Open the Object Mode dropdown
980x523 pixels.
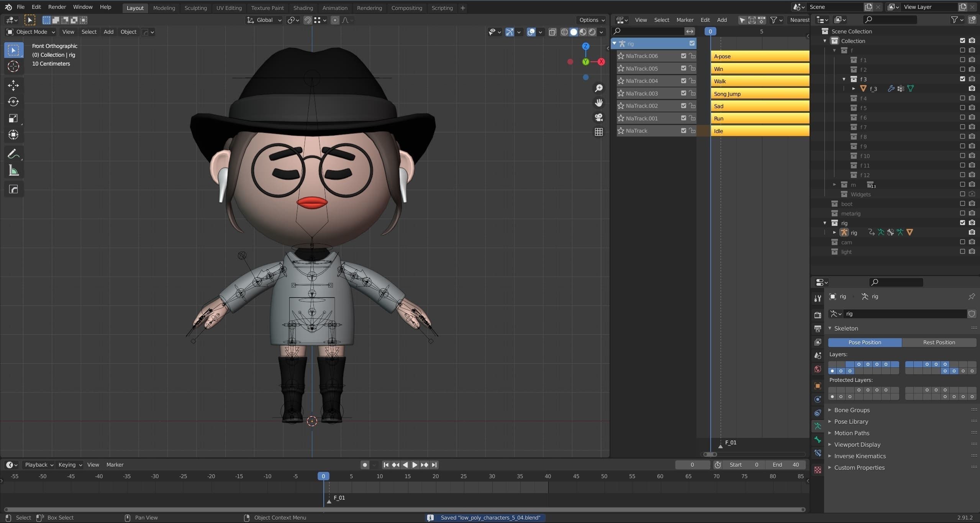pyautogui.click(x=31, y=32)
